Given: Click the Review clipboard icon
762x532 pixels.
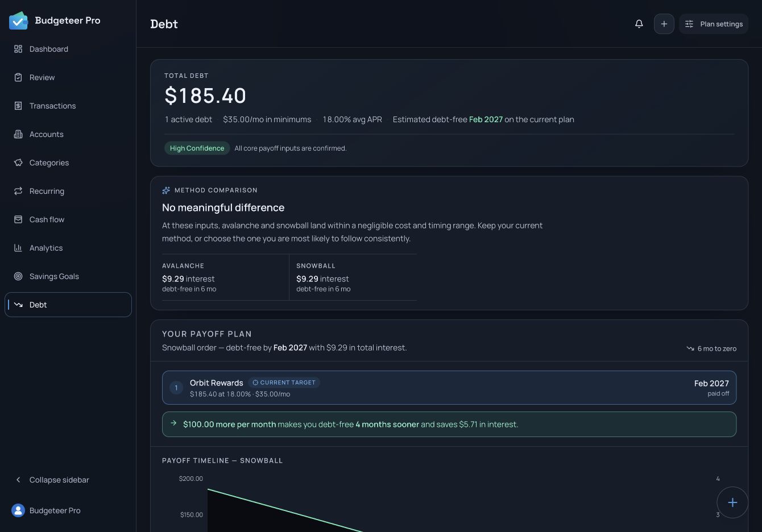Looking at the screenshot, I should click(18, 77).
